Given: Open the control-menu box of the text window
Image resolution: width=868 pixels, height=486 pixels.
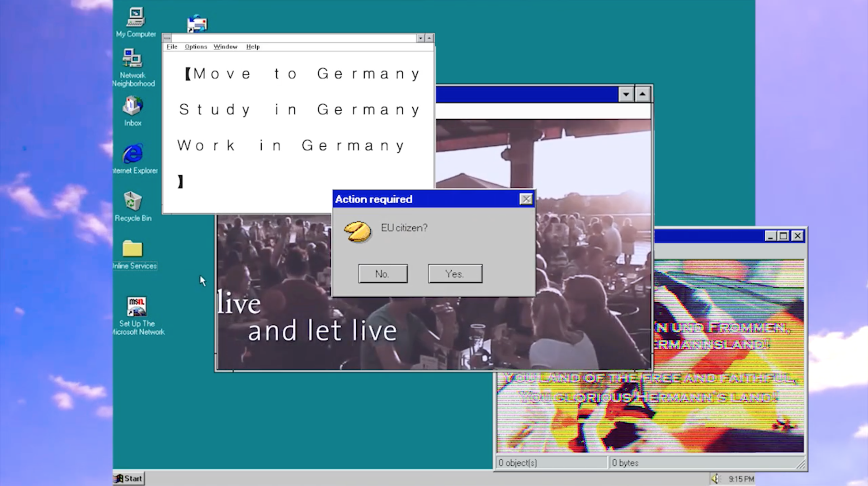Looking at the screenshot, I should (x=167, y=38).
